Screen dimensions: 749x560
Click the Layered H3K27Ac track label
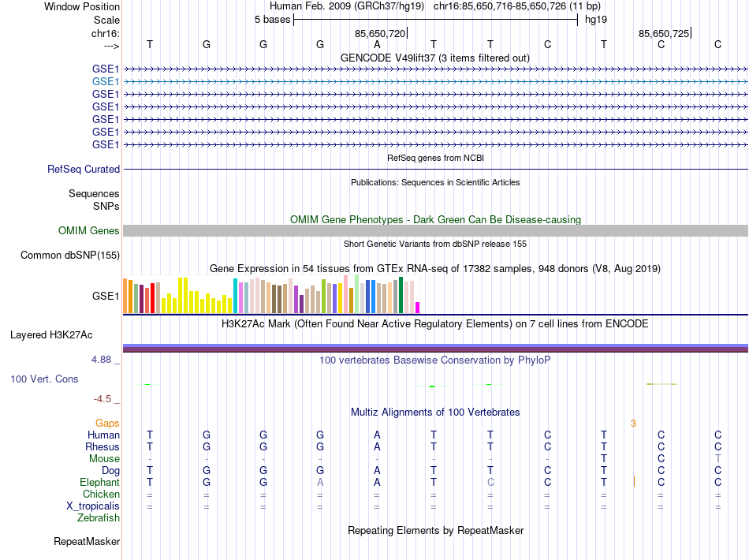pyautogui.click(x=51, y=335)
